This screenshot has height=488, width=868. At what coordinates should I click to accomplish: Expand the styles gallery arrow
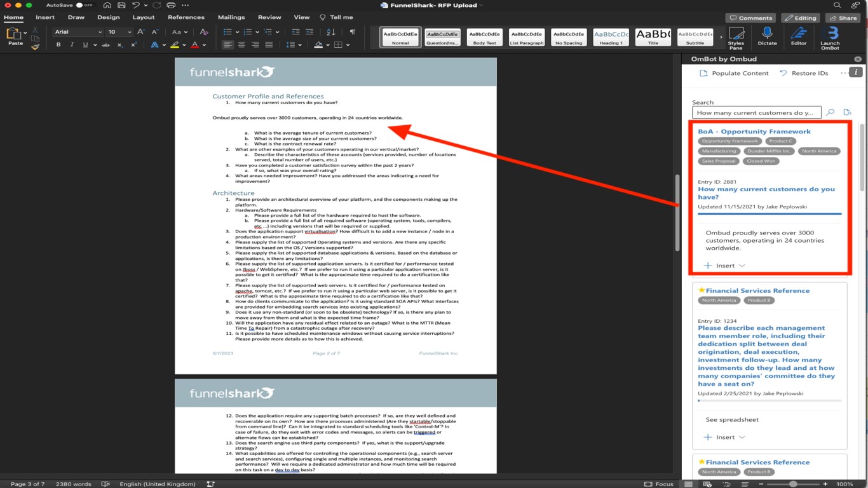[721, 37]
